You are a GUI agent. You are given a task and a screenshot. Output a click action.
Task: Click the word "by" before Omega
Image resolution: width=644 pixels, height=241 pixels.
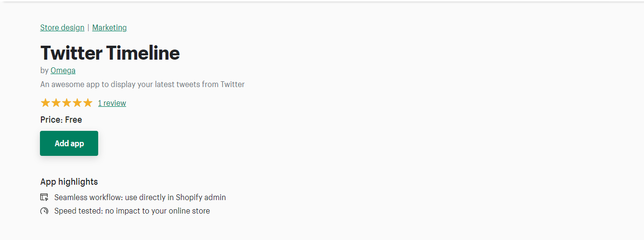pyautogui.click(x=44, y=70)
